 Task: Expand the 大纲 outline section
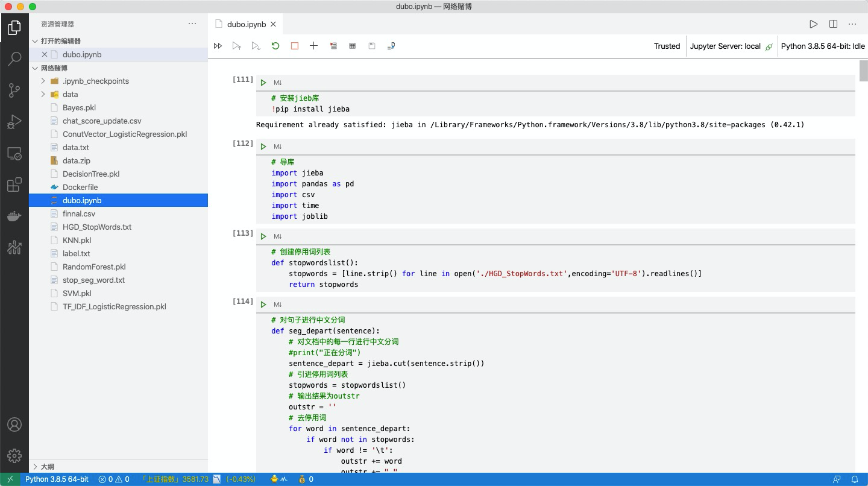pyautogui.click(x=47, y=467)
